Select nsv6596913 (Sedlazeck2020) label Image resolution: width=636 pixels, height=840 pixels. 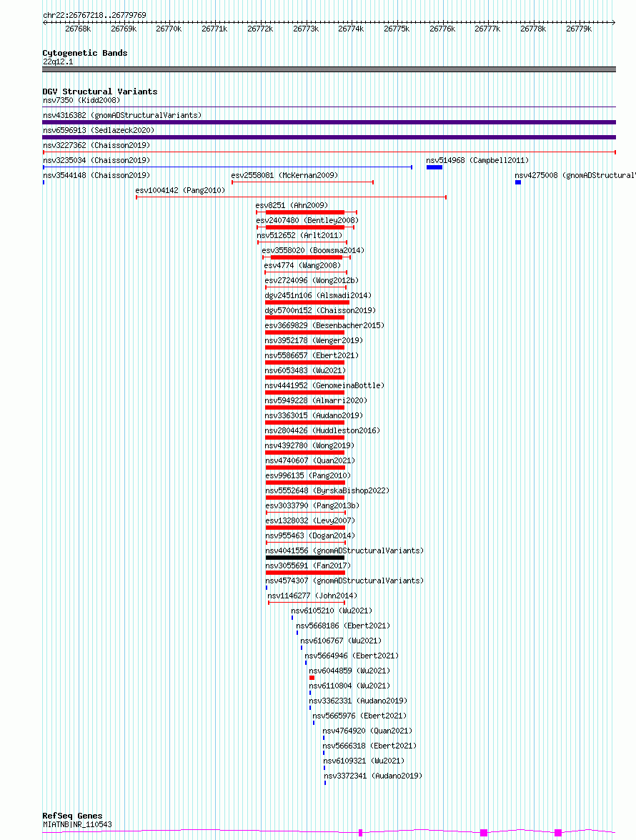pyautogui.click(x=99, y=130)
